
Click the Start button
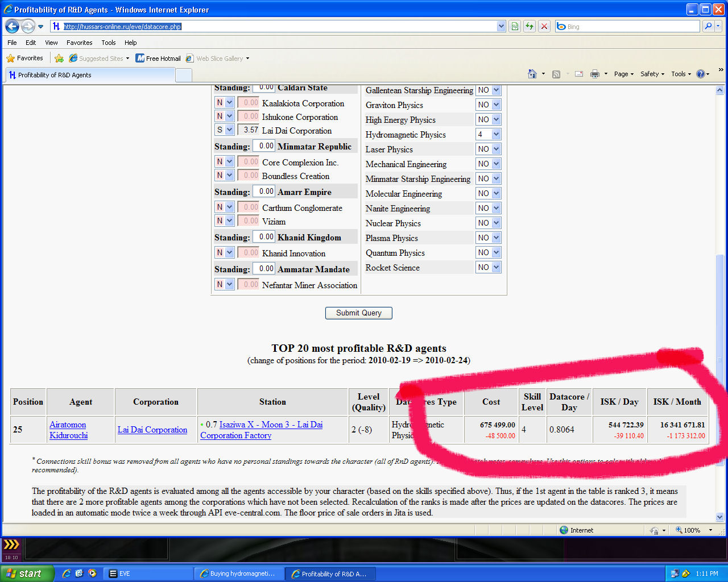[x=27, y=573]
